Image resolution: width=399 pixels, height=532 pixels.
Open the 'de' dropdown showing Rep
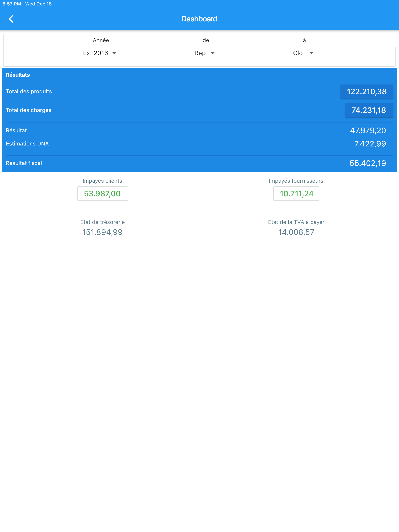(206, 53)
